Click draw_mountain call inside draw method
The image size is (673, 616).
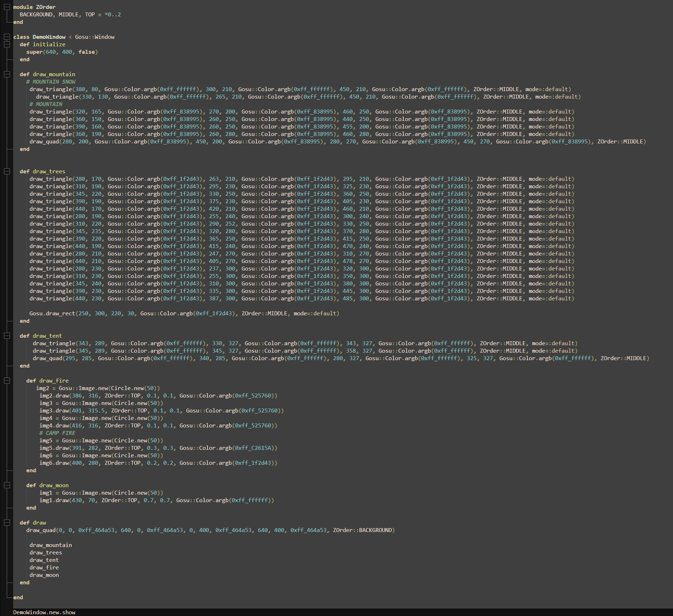pyautogui.click(x=51, y=545)
